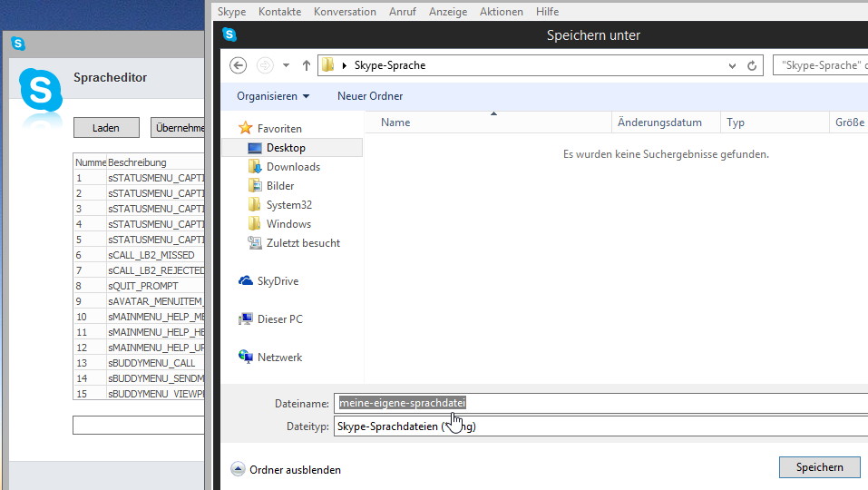Click the SkyDrive cloud icon
The width and height of the screenshot is (868, 490).
(x=245, y=280)
